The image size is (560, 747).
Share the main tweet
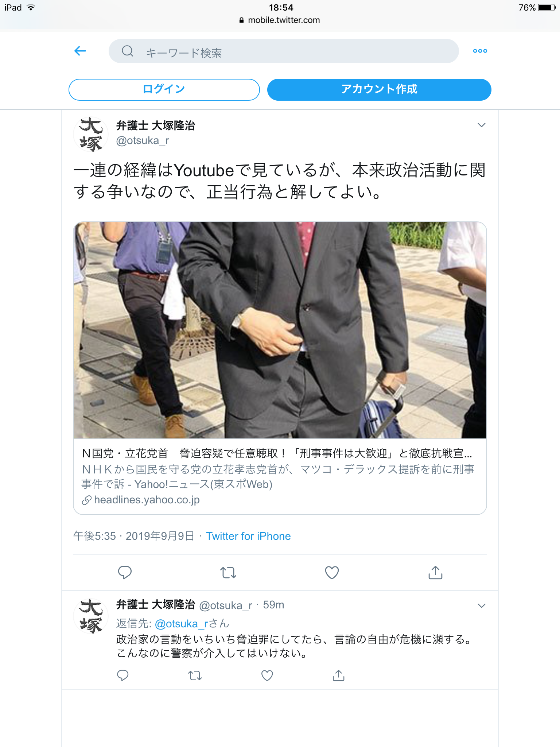pos(435,572)
